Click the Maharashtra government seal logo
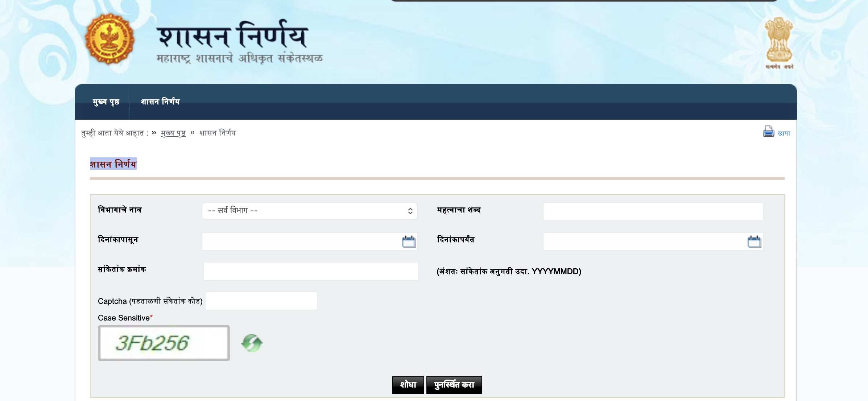The height and width of the screenshot is (401, 868). click(x=109, y=39)
